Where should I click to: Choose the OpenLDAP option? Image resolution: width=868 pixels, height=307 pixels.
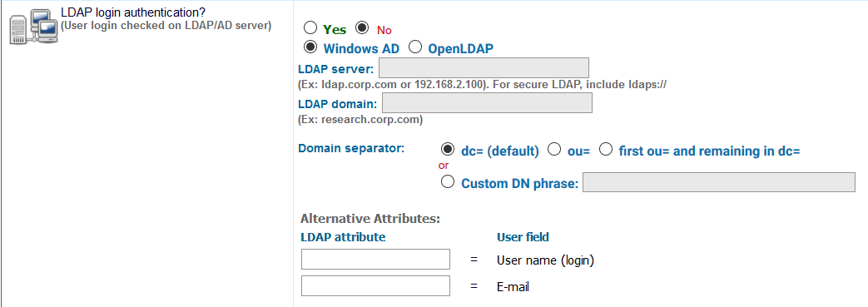coord(415,47)
